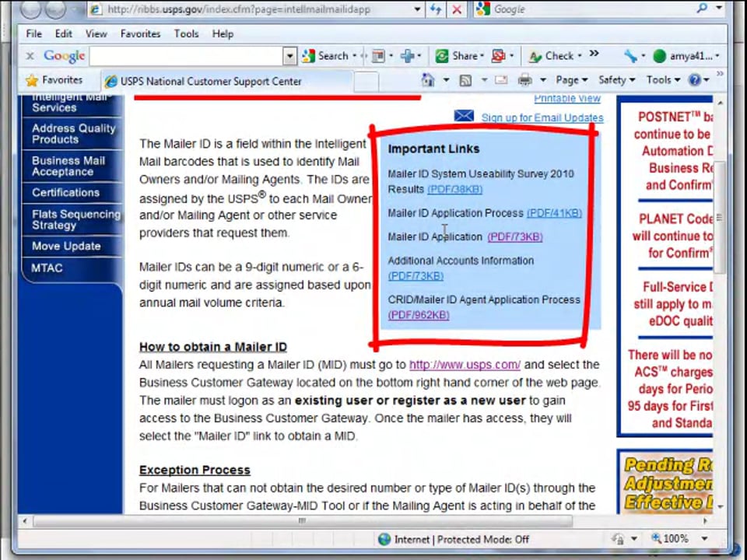Open the search provider dropdown arrow
The height and width of the screenshot is (560, 747).
coord(719,8)
